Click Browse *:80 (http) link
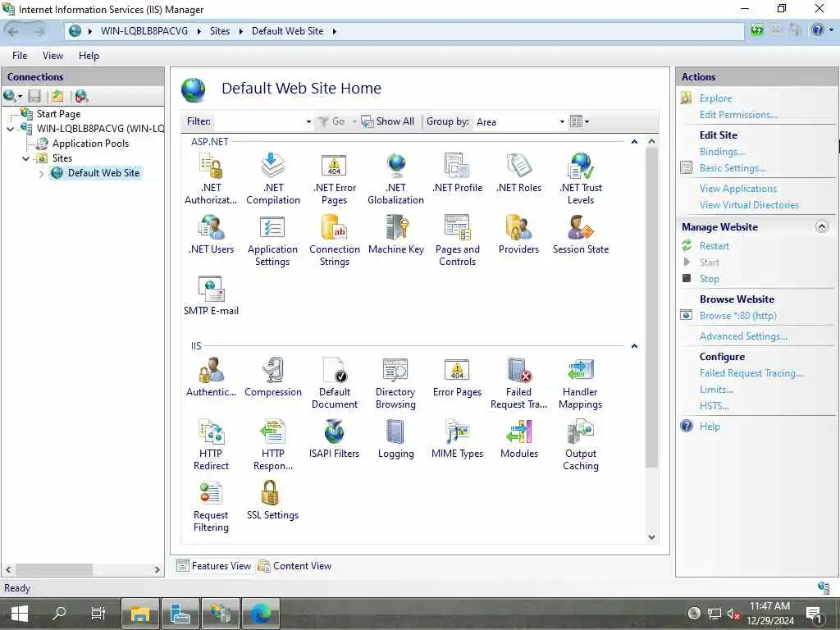Viewport: 840px width, 630px height. [x=737, y=316]
